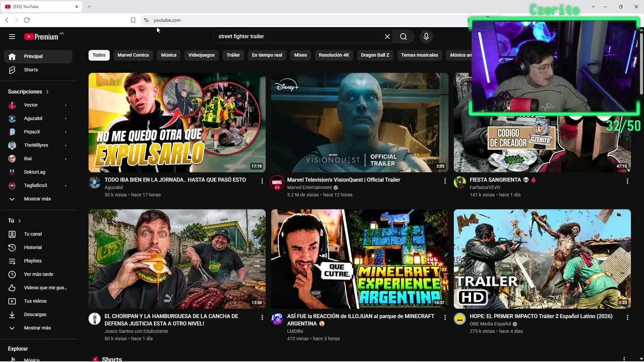The width and height of the screenshot is (644, 362).
Task: Expand the Tú section chevron
Action: click(20, 221)
